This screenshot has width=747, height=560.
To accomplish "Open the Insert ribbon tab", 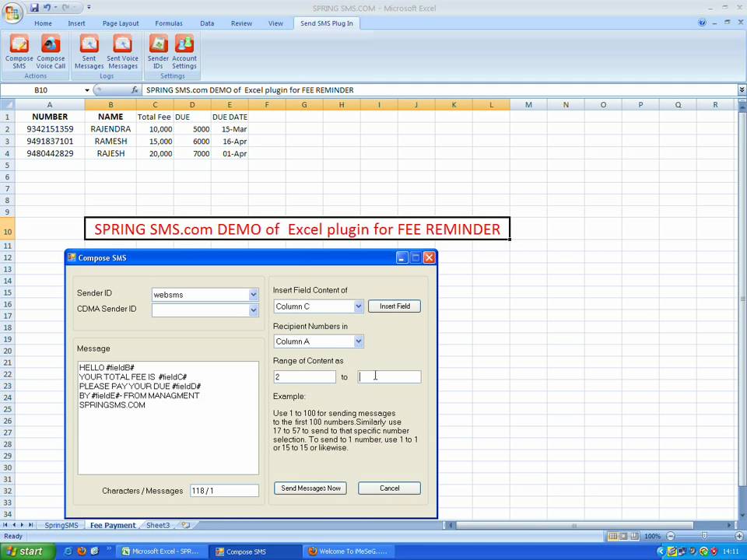I will pos(76,23).
